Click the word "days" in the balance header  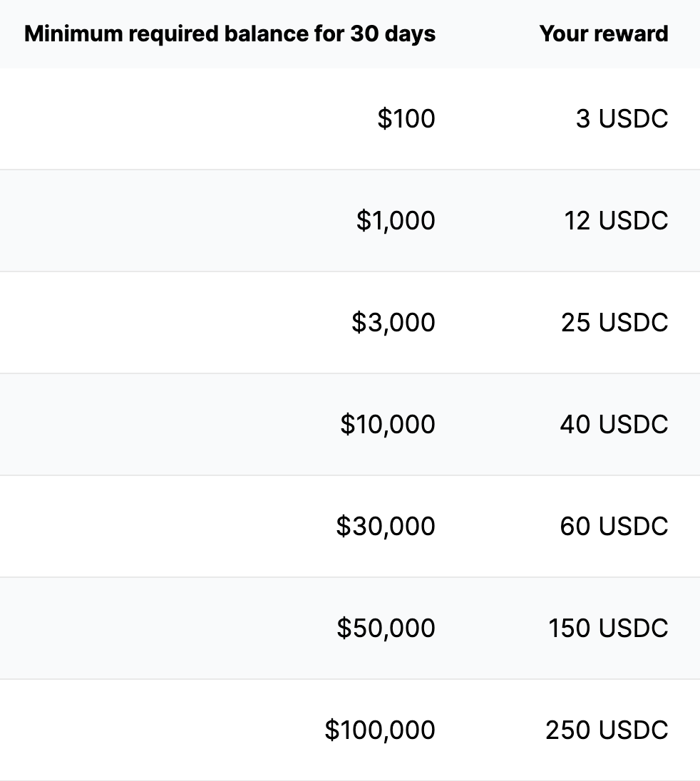tap(411, 34)
